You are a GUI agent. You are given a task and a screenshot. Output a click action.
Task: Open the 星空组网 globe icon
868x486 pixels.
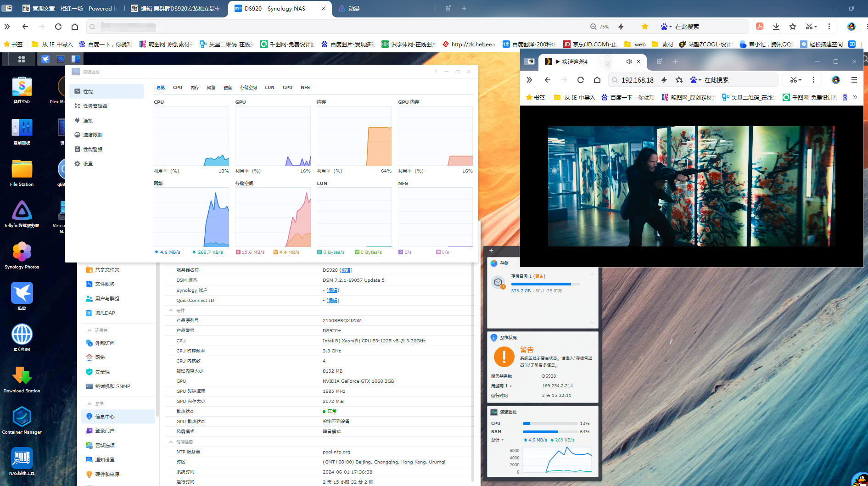pyautogui.click(x=22, y=335)
